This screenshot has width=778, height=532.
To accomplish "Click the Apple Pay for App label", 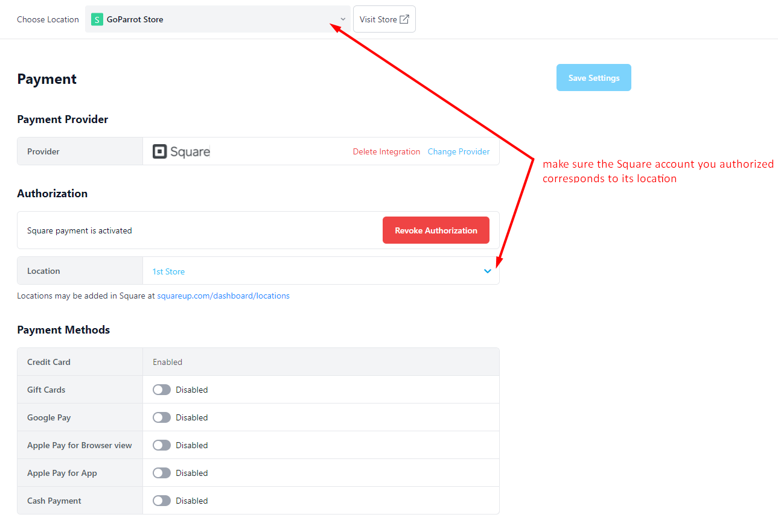I will 62,473.
